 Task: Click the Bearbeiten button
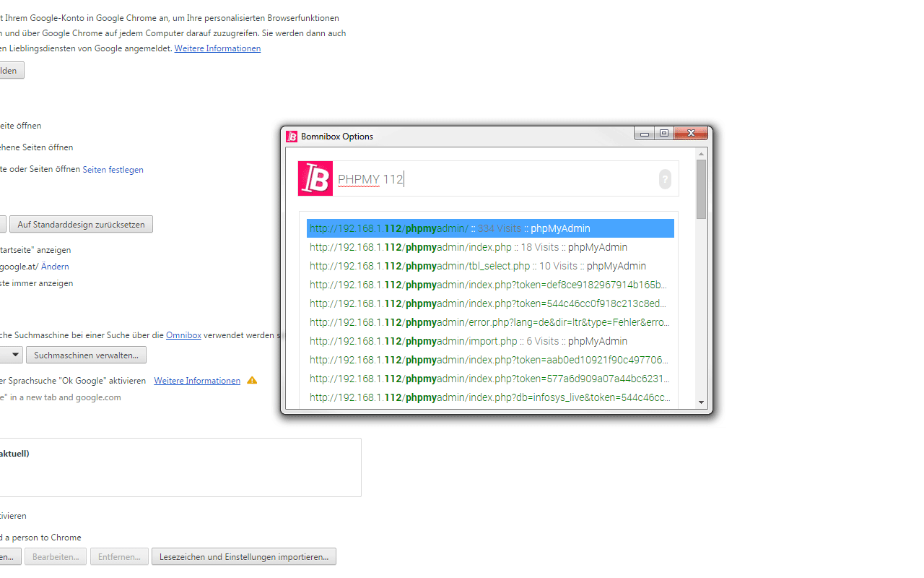56,557
